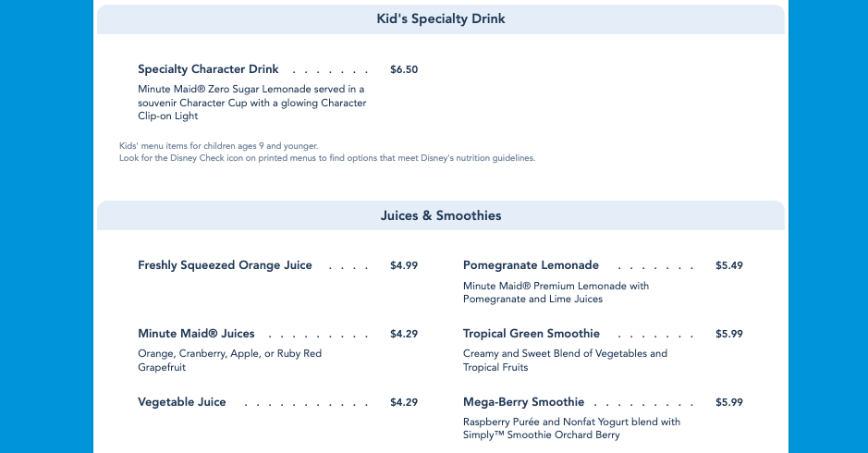Image resolution: width=868 pixels, height=453 pixels.
Task: Click the Juices & Smoothies section header
Action: 441,215
